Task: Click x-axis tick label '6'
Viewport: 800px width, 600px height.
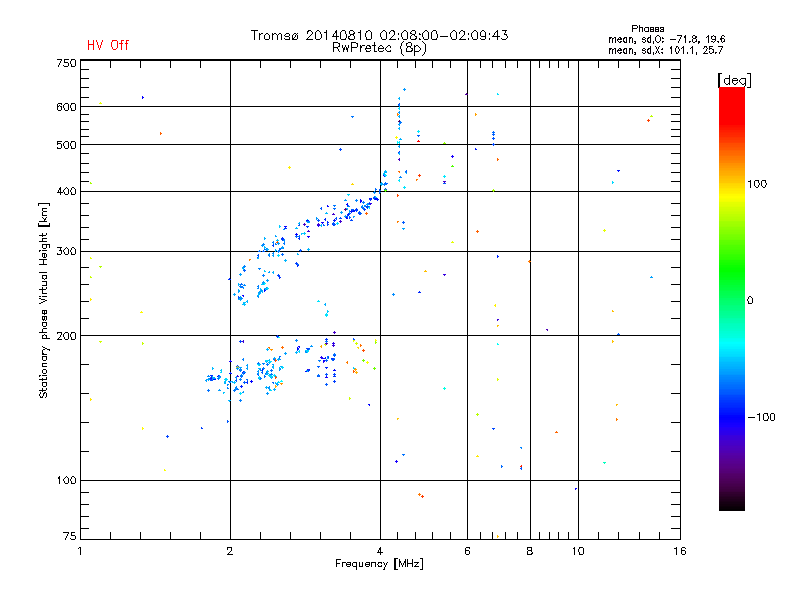Action: [467, 551]
